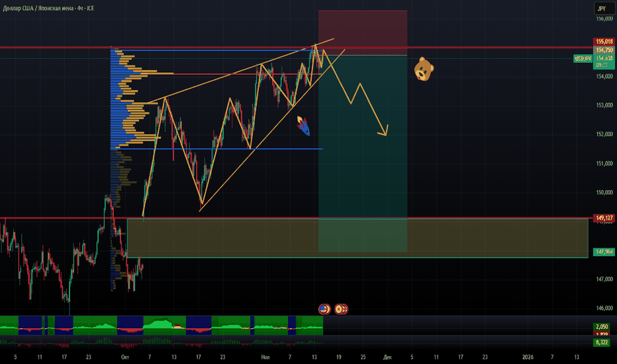The image size is (617, 364).
Task: Click the Дек month label on time axis
Action: click(387, 357)
